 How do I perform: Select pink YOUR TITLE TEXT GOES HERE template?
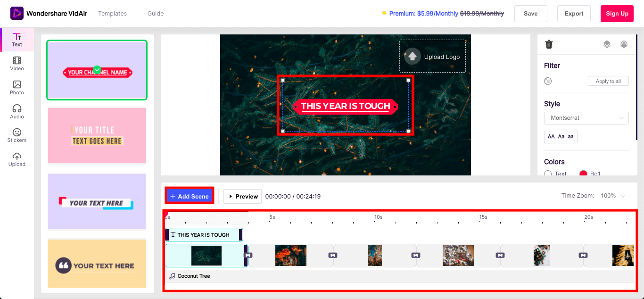[x=97, y=136]
